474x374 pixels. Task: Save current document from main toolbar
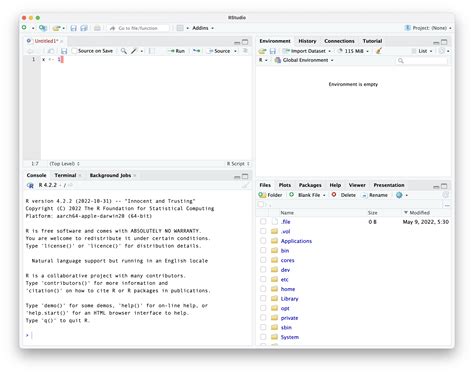pyautogui.click(x=74, y=28)
